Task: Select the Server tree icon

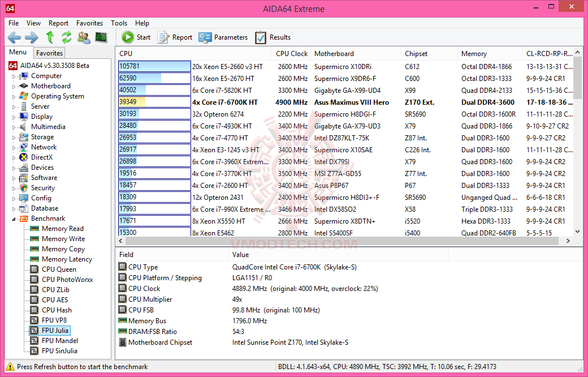Action: 24,106
